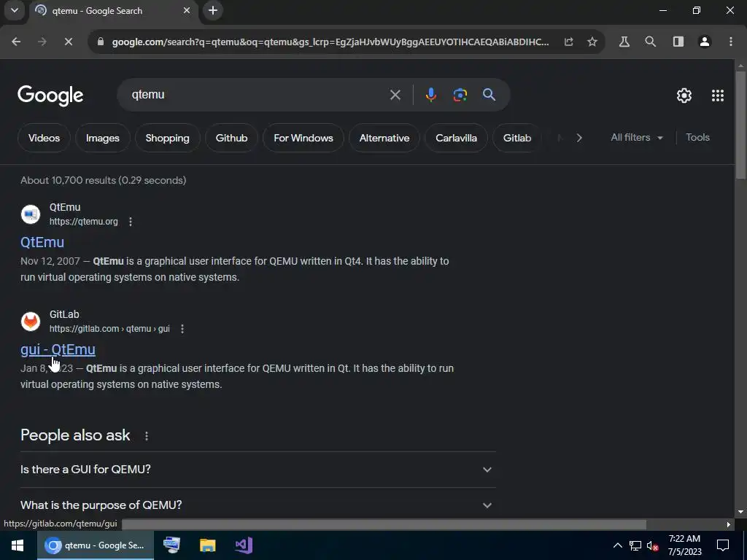Open search Tools

coord(697,138)
